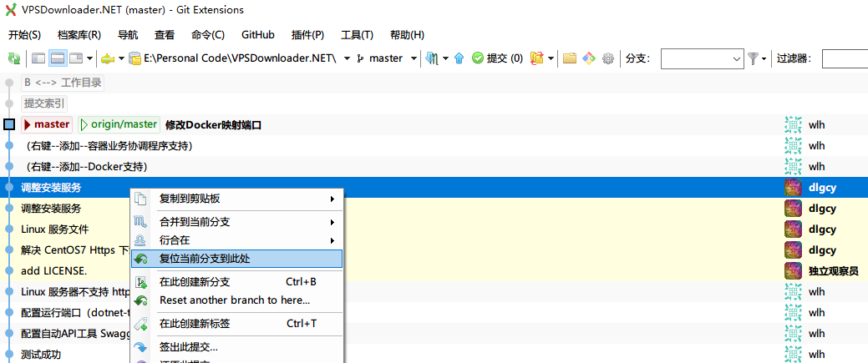Screen dimensions: 868x363
Task: Click the red master branch label
Action: [x=47, y=124]
